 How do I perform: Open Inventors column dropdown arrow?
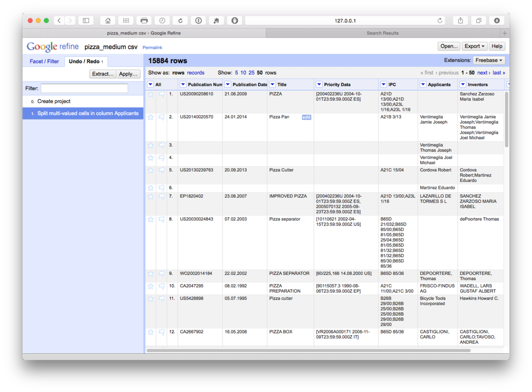coord(463,85)
